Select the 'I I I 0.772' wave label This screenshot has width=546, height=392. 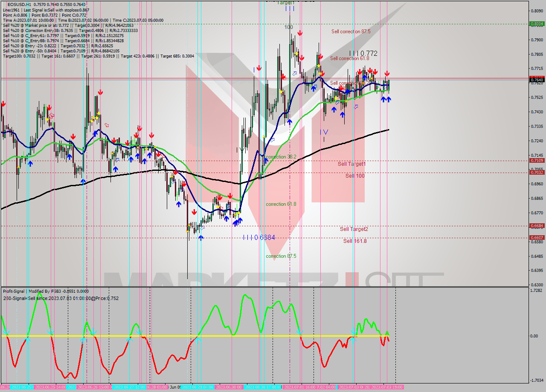click(363, 54)
